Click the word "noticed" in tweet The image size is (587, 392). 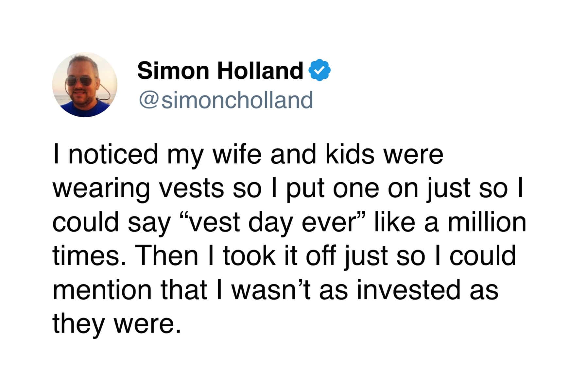113,155
